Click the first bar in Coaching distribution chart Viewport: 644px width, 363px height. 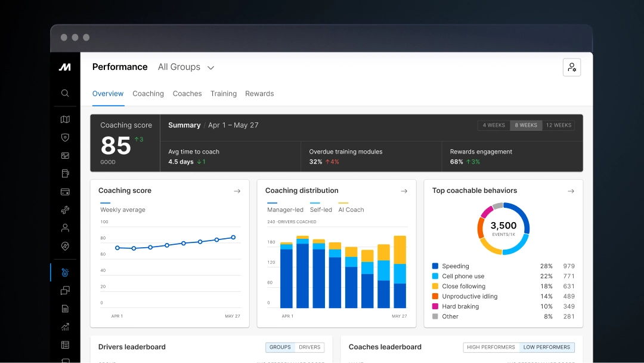(x=286, y=275)
